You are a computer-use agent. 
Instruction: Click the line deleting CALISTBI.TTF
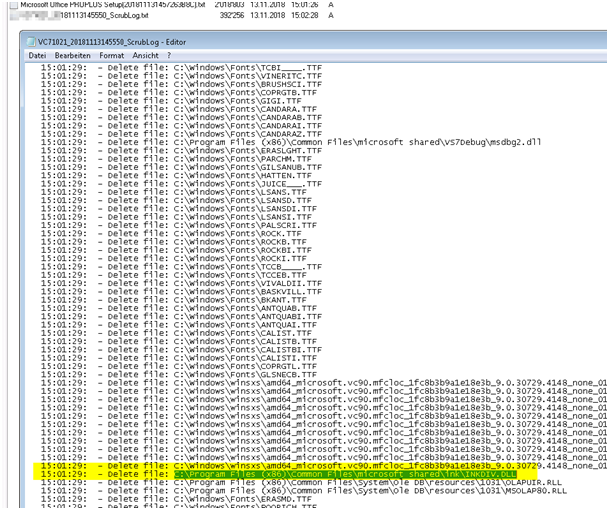point(181,350)
